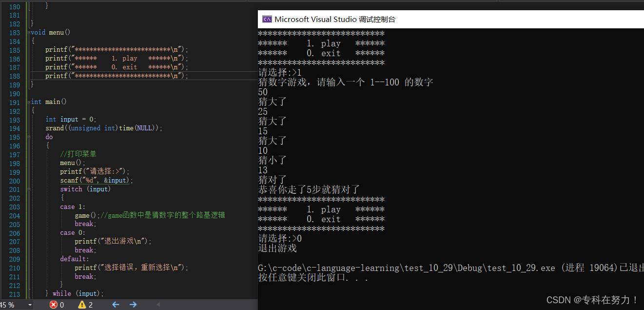Click line 'int input = 0;'
The height and width of the screenshot is (310, 644).
[x=71, y=119]
